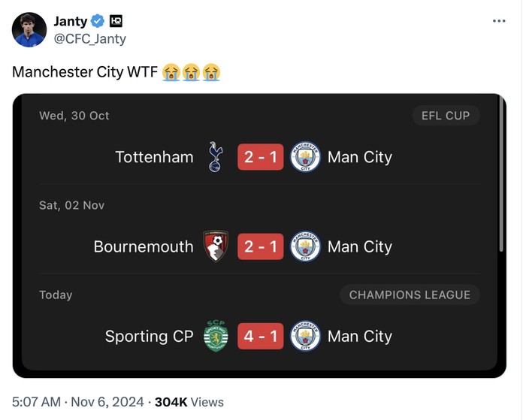Click the 304K Views count
The width and height of the screenshot is (526, 420).
click(189, 402)
